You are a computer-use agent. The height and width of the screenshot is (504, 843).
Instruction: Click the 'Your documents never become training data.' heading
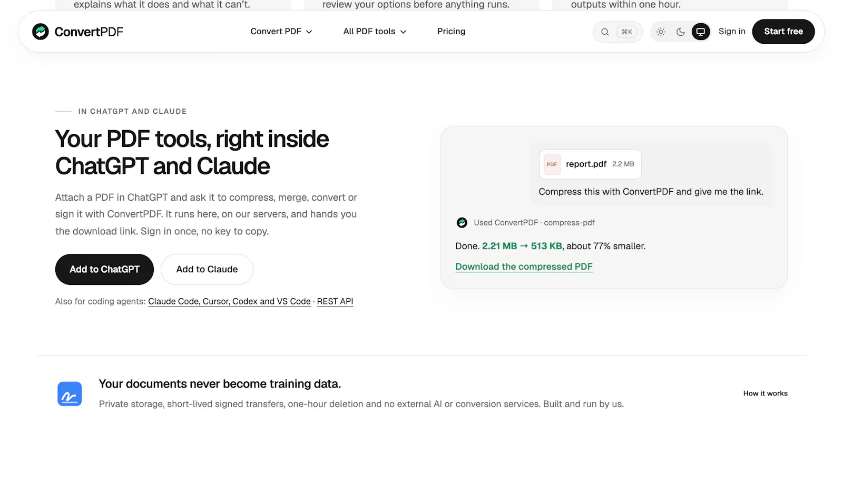220,384
